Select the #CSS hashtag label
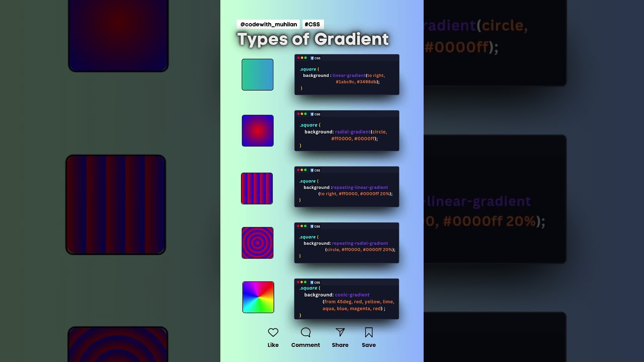The image size is (644, 362). (x=312, y=24)
